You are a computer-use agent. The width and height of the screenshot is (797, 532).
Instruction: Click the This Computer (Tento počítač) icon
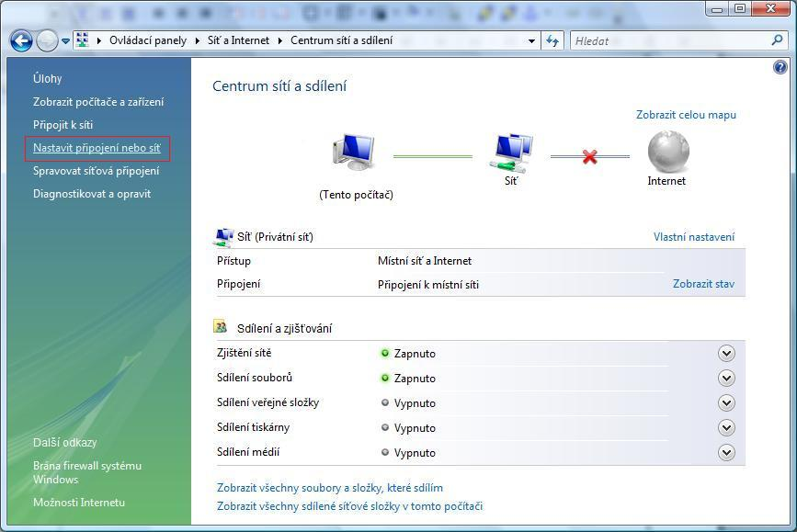(355, 153)
